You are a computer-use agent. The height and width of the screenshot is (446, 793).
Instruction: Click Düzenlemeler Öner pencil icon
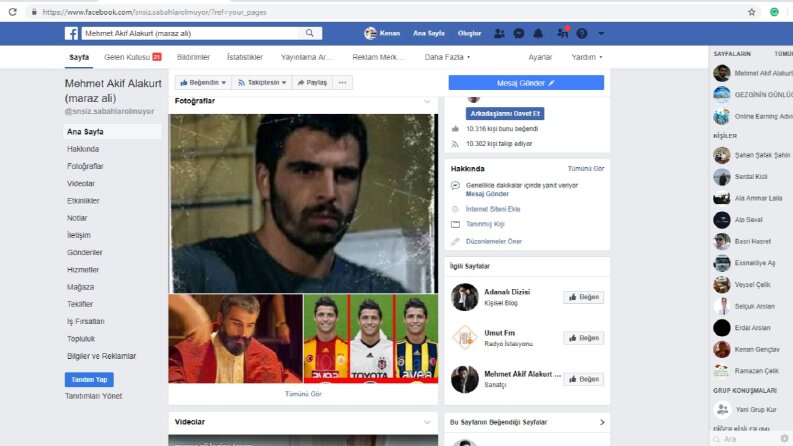(x=455, y=242)
